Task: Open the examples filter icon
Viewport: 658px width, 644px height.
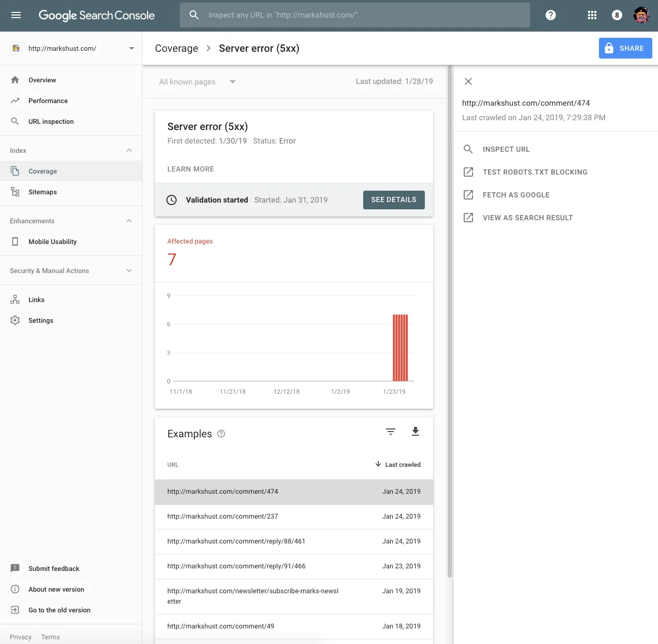Action: tap(391, 432)
